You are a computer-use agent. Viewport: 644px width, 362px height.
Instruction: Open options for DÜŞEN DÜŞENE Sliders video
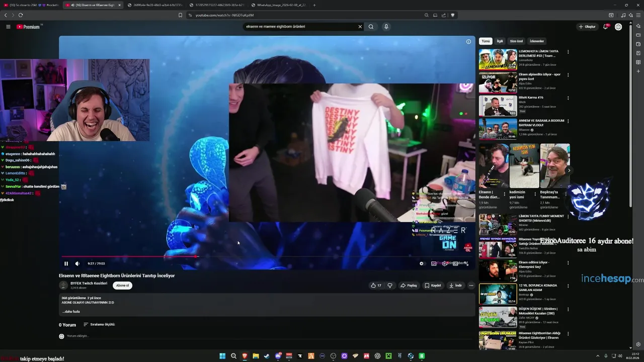568,309
